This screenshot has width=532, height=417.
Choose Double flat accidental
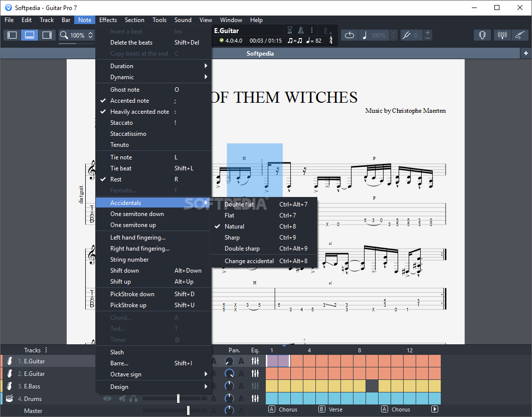[264, 204]
